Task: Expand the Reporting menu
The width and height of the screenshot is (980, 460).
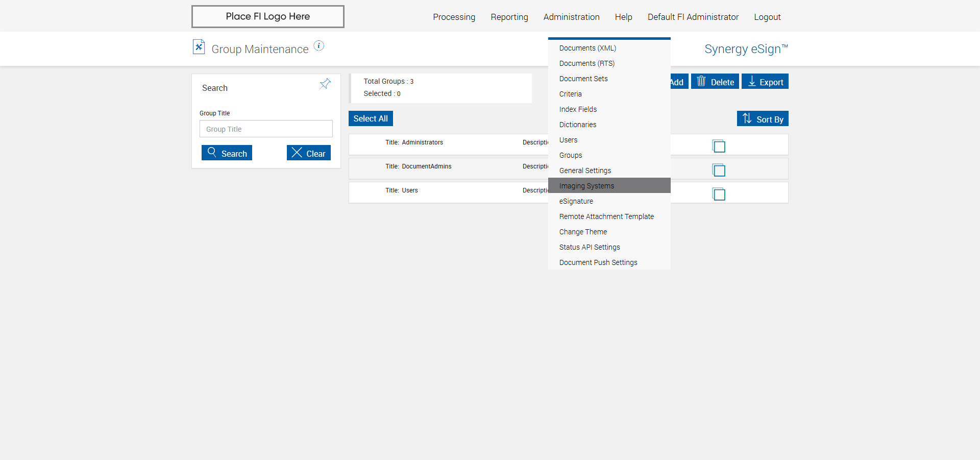Action: (509, 17)
